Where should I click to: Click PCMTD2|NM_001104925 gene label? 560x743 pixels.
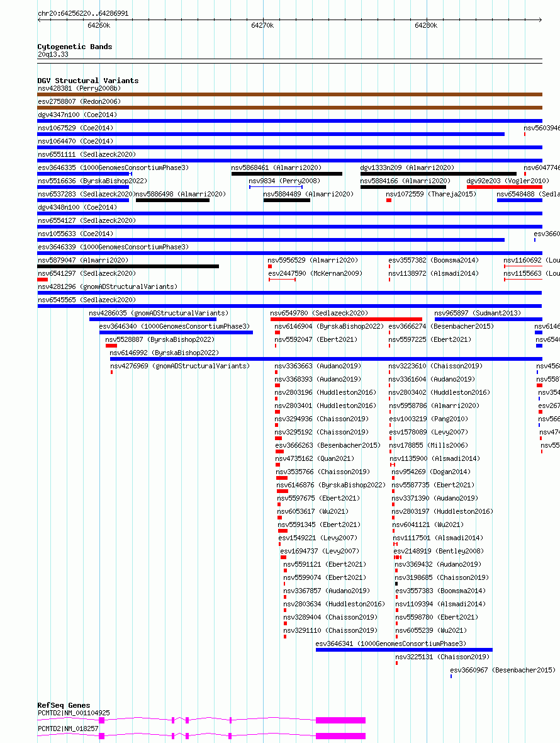74,713
